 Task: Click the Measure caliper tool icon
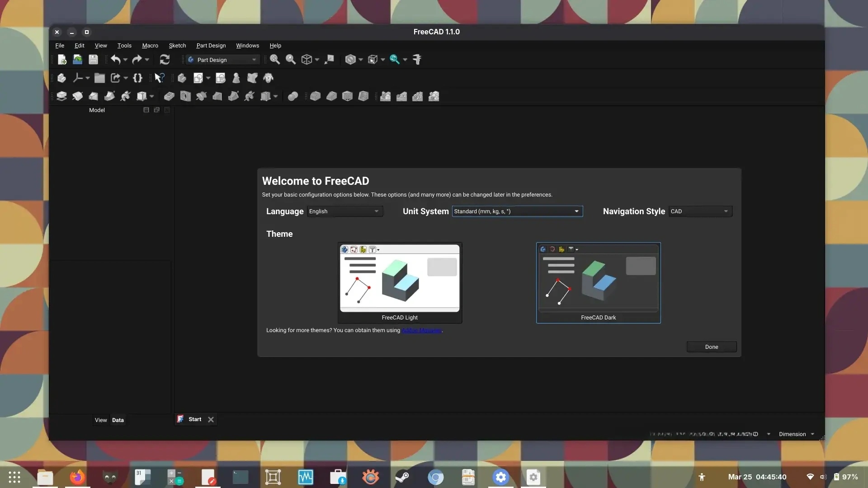click(417, 60)
